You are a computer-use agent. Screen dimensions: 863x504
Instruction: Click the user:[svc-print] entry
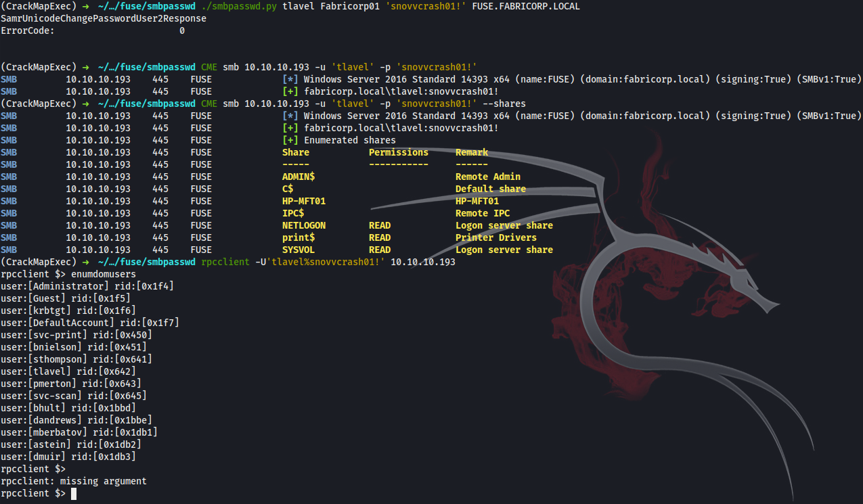coord(76,335)
